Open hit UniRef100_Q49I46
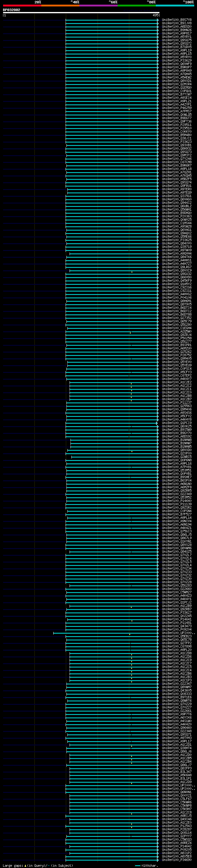Viewport: 197px width, 868px height. point(177,819)
